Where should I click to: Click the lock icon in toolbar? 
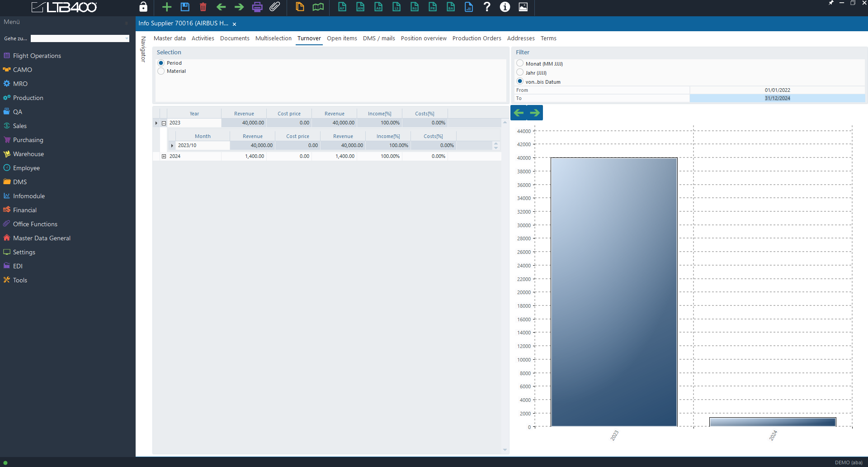click(x=143, y=7)
